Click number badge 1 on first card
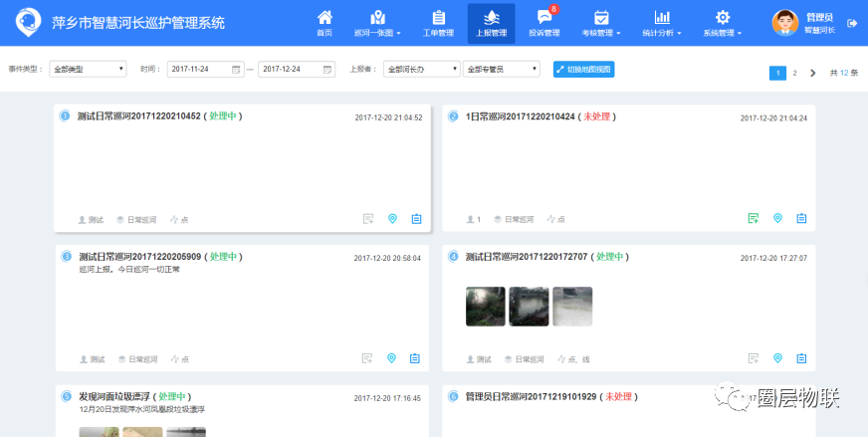868x437 pixels. pyautogui.click(x=66, y=115)
